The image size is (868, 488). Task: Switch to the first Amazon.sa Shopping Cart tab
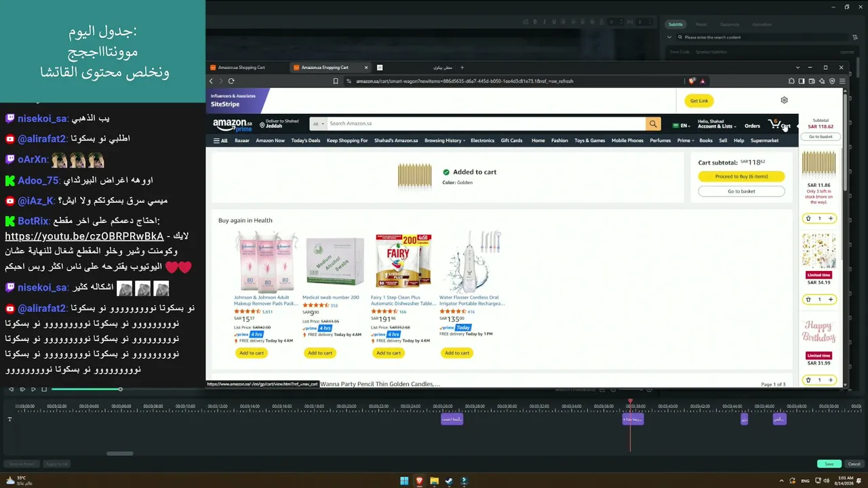click(x=246, y=67)
